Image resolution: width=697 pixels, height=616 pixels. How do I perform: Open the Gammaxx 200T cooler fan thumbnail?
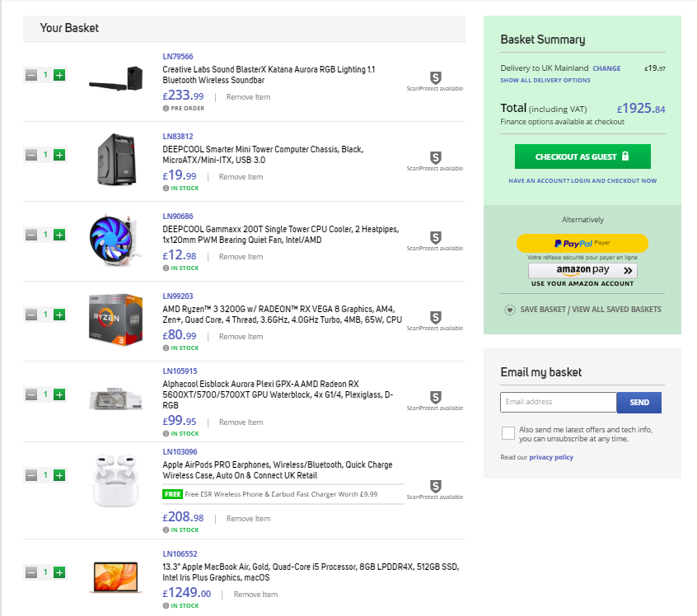[x=115, y=240]
